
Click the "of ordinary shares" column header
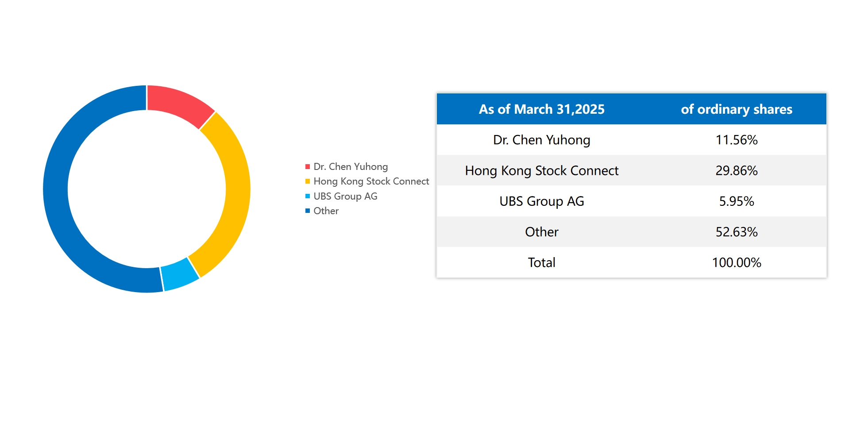click(x=736, y=109)
